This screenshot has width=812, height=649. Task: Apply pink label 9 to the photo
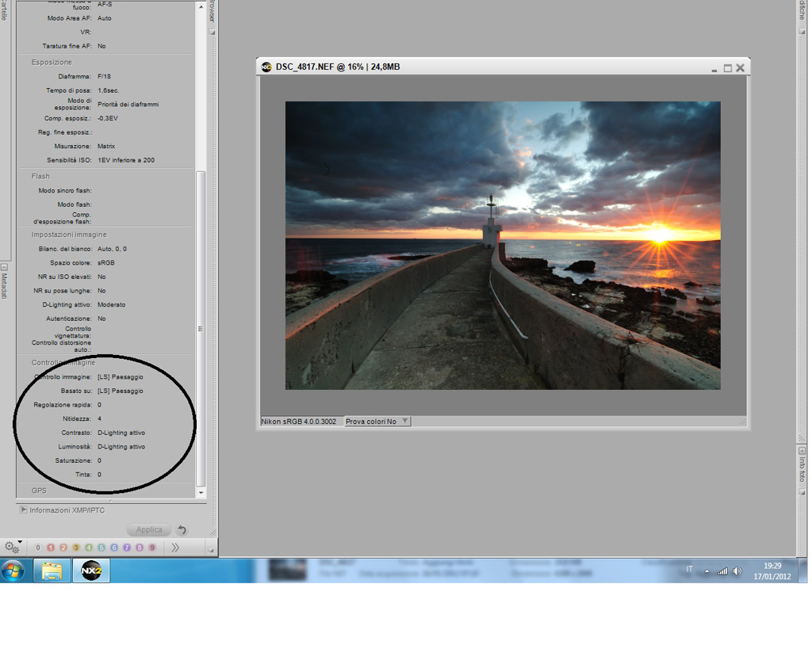click(152, 548)
